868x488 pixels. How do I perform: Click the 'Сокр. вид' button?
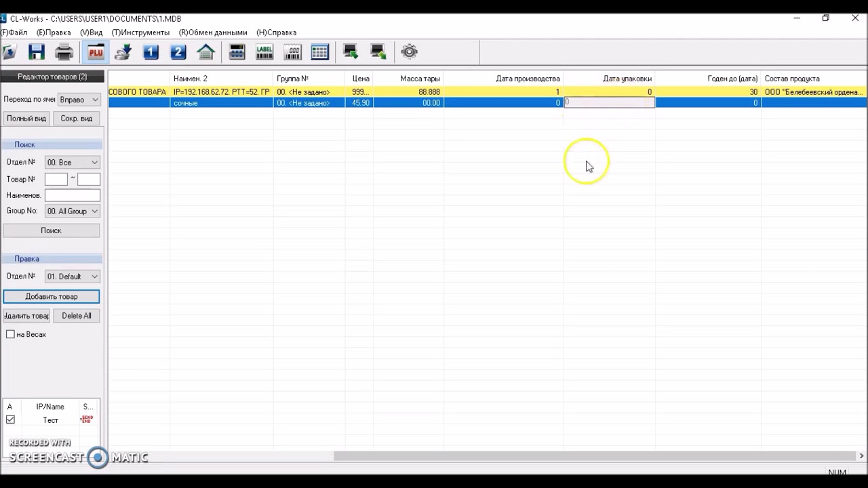click(x=77, y=119)
